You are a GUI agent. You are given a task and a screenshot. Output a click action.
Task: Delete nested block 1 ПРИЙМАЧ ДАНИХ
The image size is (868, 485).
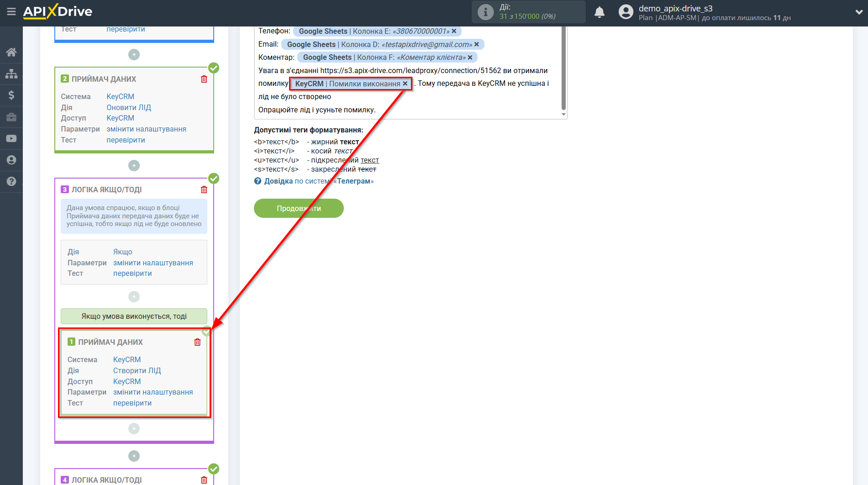point(197,342)
